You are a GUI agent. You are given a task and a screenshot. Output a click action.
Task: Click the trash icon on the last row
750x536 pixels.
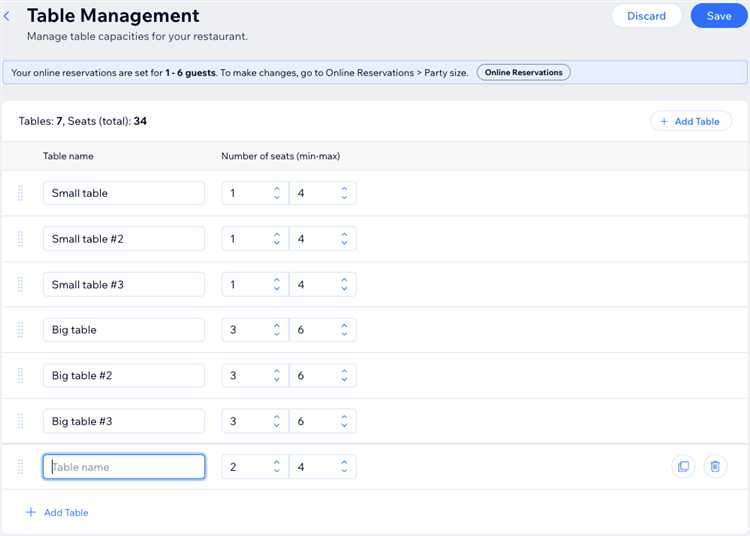coord(715,466)
